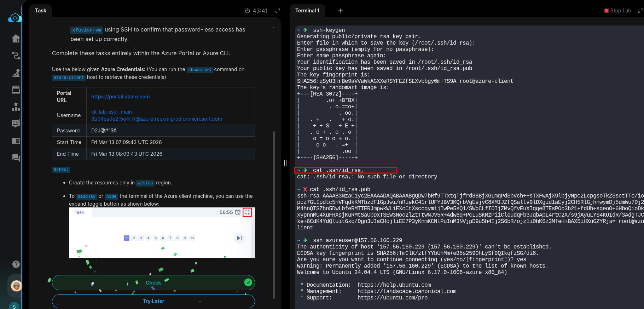Open the learning paths route icon

[16, 56]
